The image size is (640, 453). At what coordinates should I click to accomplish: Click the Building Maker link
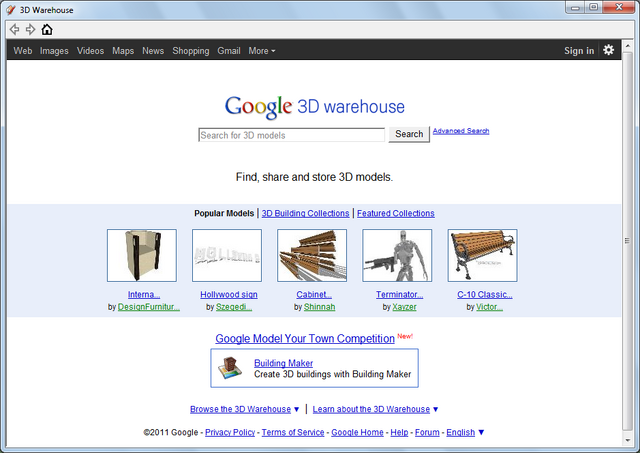[x=283, y=363]
